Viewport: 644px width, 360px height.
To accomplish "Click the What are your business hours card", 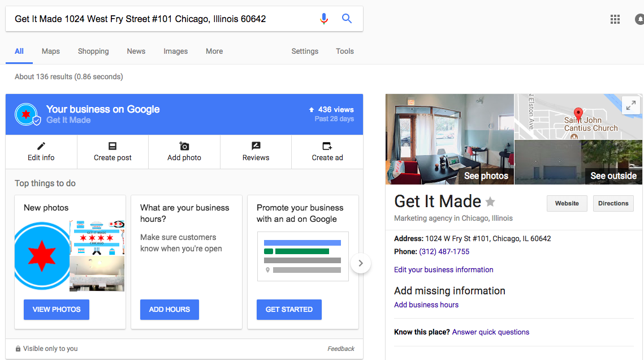I will 187,262.
